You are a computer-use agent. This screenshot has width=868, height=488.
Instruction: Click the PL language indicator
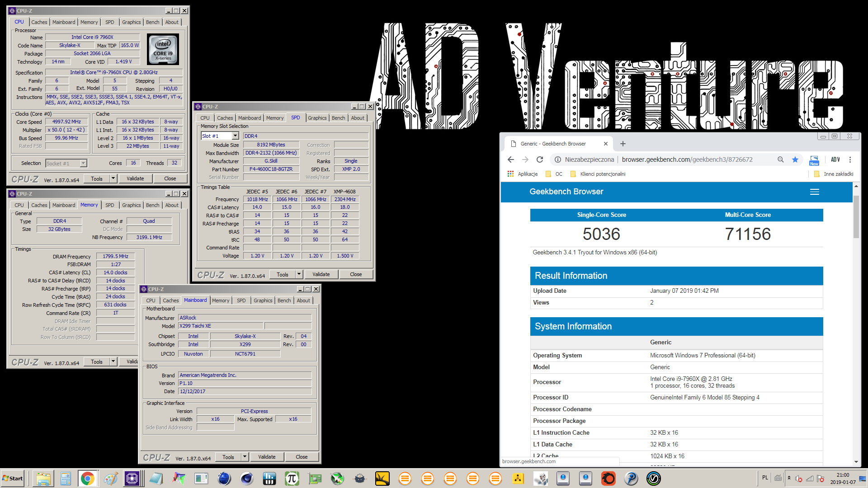(765, 478)
